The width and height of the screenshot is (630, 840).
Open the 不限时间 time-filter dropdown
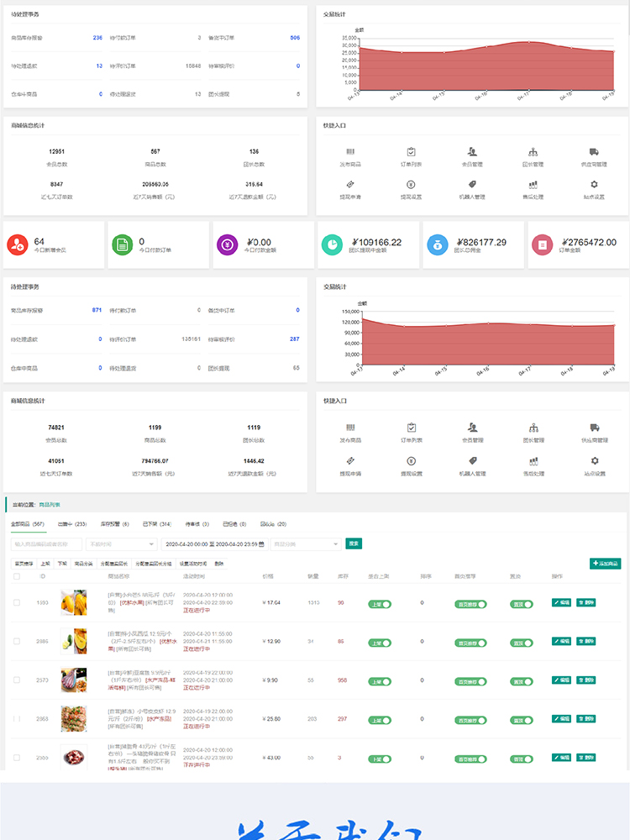coord(122,544)
